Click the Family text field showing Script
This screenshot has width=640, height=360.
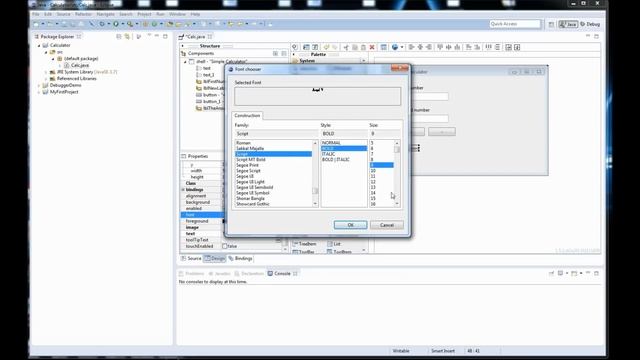(276, 133)
